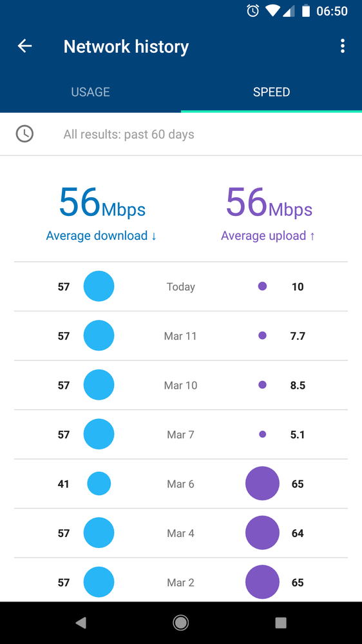The width and height of the screenshot is (362, 644).
Task: Tap the Mar 7 result entry
Action: pyautogui.click(x=181, y=434)
